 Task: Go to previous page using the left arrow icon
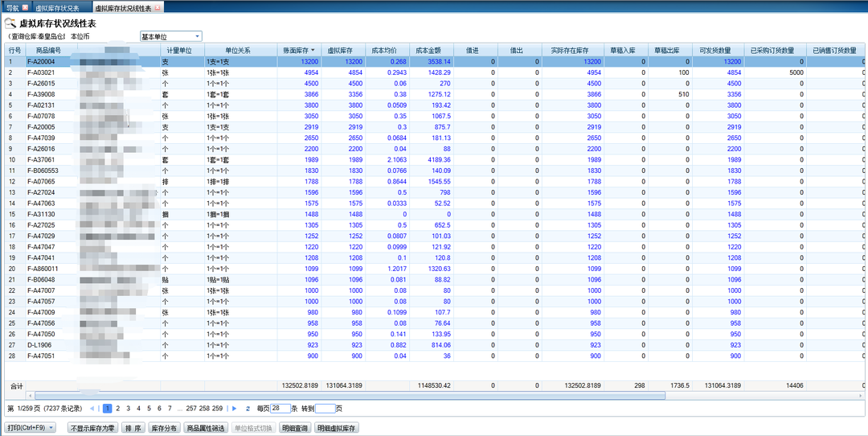93,409
